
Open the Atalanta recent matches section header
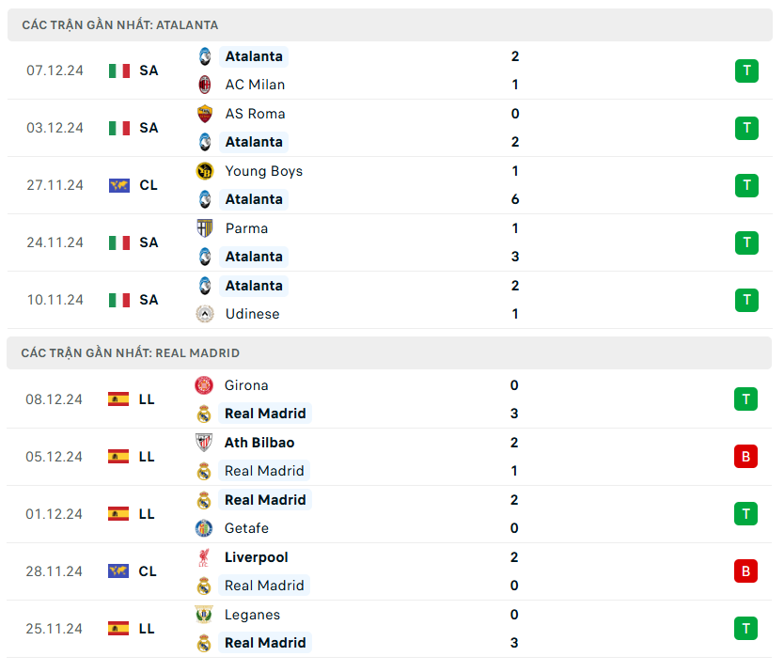click(x=120, y=25)
